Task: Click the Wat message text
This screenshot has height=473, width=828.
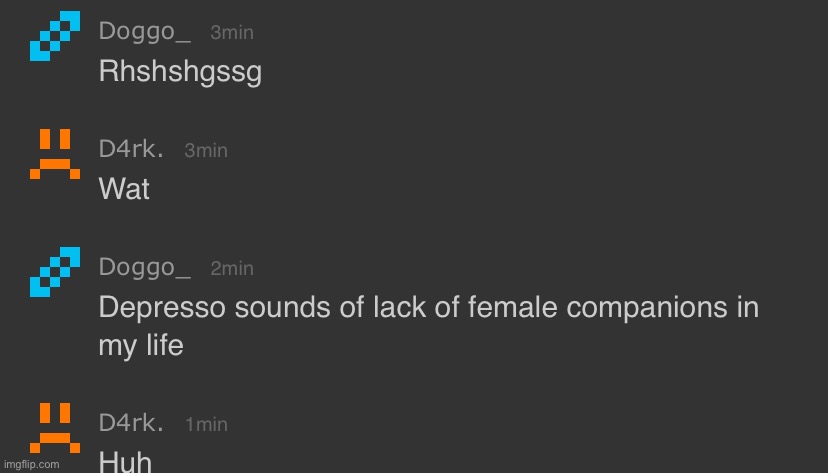Action: (x=124, y=189)
